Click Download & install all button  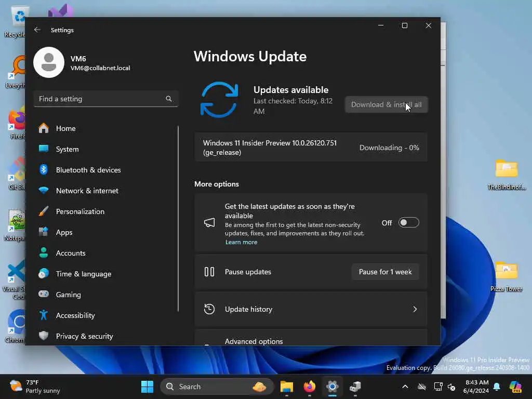387,104
